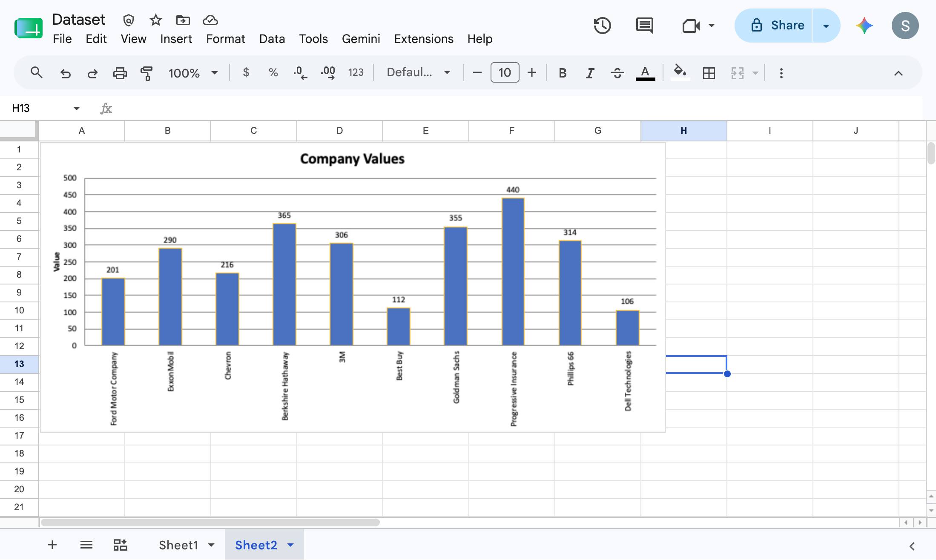Decrease decimal places

coord(300,73)
